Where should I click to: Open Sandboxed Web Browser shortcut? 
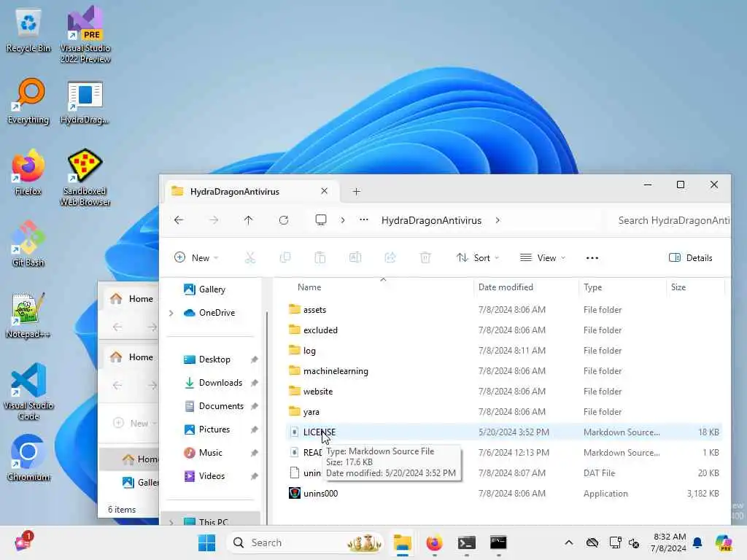click(x=85, y=178)
